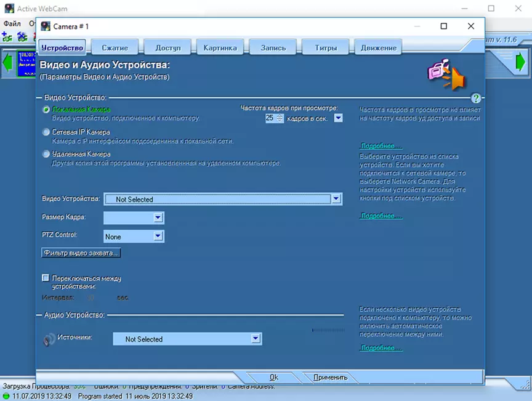532x401 pixels.
Task: Switch to the Движение tab
Action: coord(378,47)
